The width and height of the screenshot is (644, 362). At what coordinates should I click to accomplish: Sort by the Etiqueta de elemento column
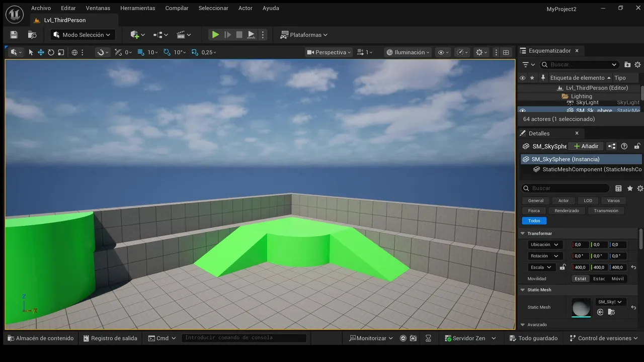[580, 78]
